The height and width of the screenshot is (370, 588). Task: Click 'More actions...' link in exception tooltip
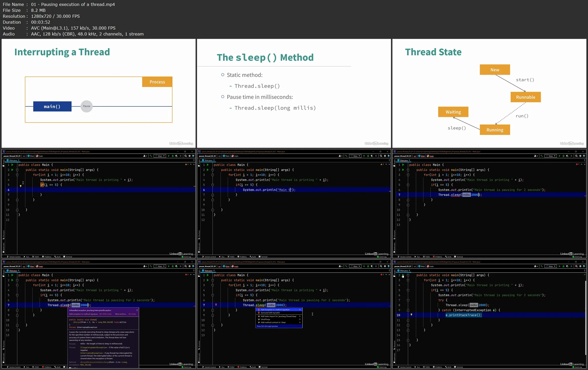point(121,314)
